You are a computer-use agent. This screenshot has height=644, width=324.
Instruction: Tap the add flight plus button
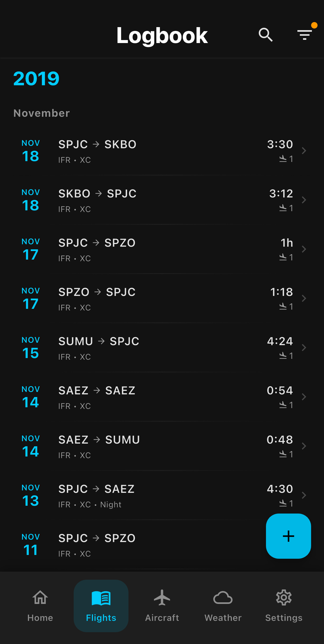pyautogui.click(x=288, y=536)
